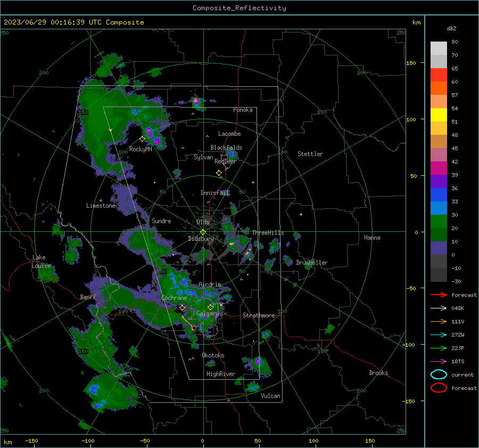The image size is (479, 448).
Task: Click the green 22JP arrow in the legend
Action: pos(439,348)
